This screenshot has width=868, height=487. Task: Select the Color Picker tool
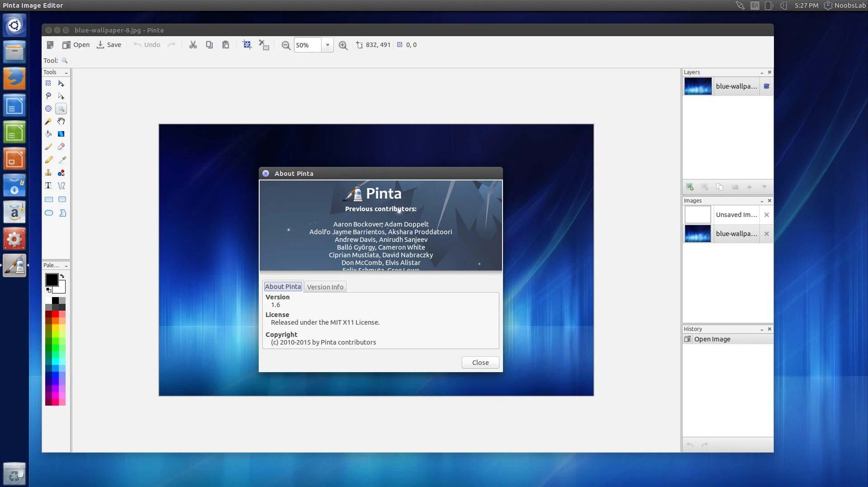[62, 160]
